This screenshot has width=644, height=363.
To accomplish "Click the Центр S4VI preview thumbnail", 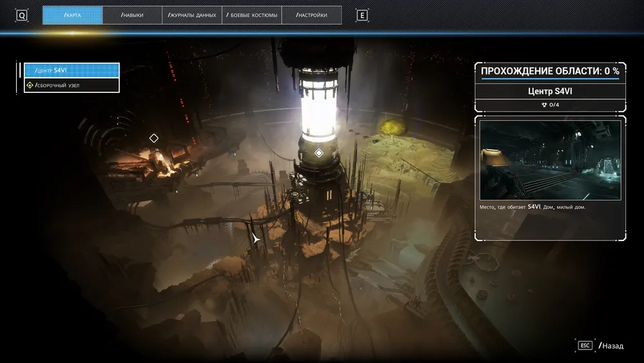I will 550,160.
